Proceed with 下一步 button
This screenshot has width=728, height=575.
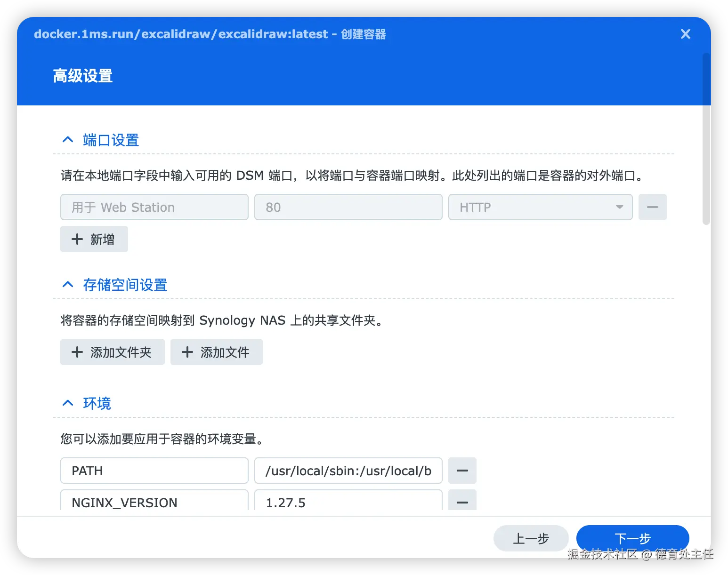[632, 538]
